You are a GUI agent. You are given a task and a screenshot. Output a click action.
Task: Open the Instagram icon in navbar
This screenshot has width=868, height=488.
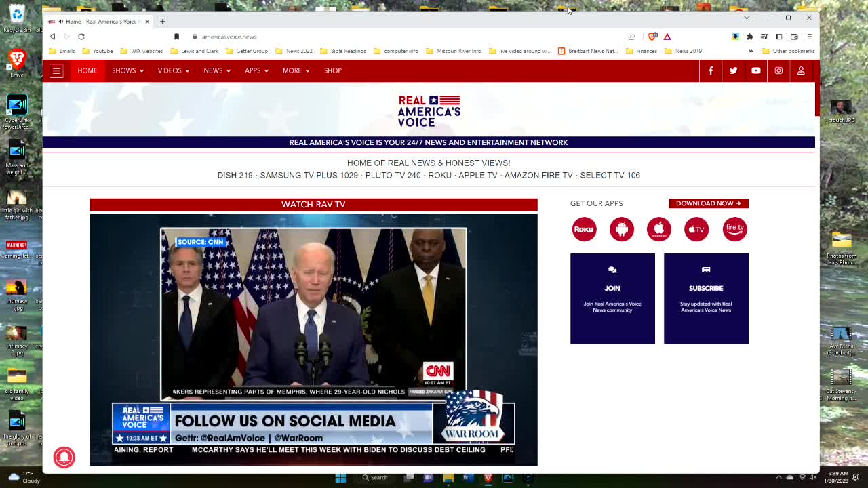[778, 70]
